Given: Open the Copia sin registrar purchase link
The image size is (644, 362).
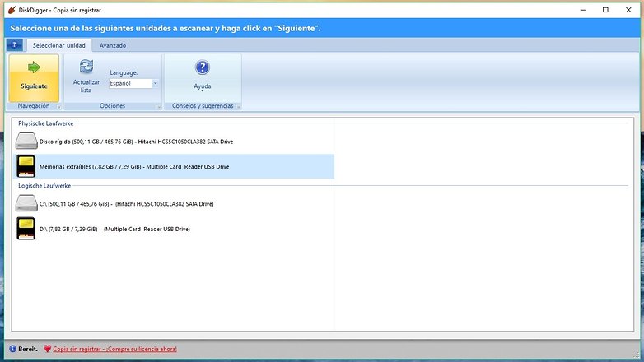Looking at the screenshot, I should (x=115, y=350).
